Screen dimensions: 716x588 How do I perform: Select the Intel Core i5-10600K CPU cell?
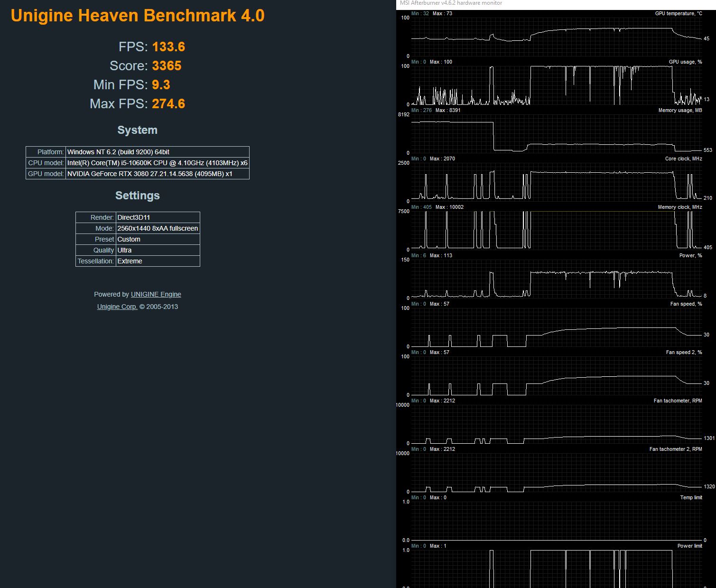pos(158,163)
